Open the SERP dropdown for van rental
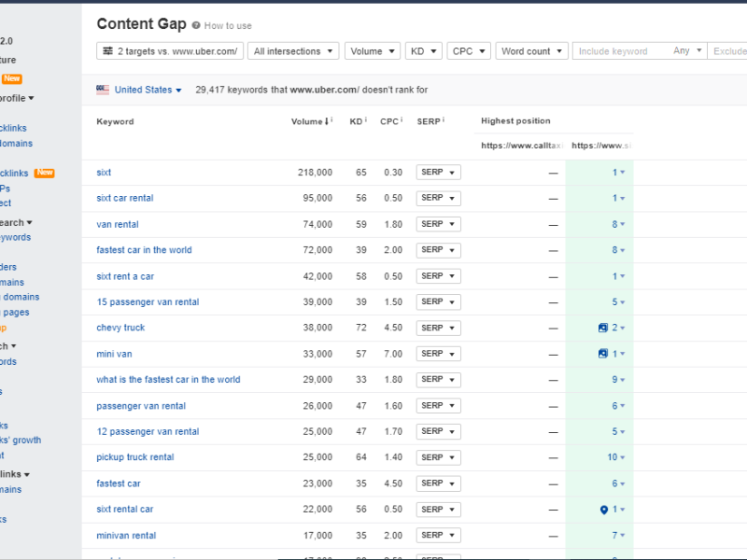The height and width of the screenshot is (560, 747). point(438,224)
